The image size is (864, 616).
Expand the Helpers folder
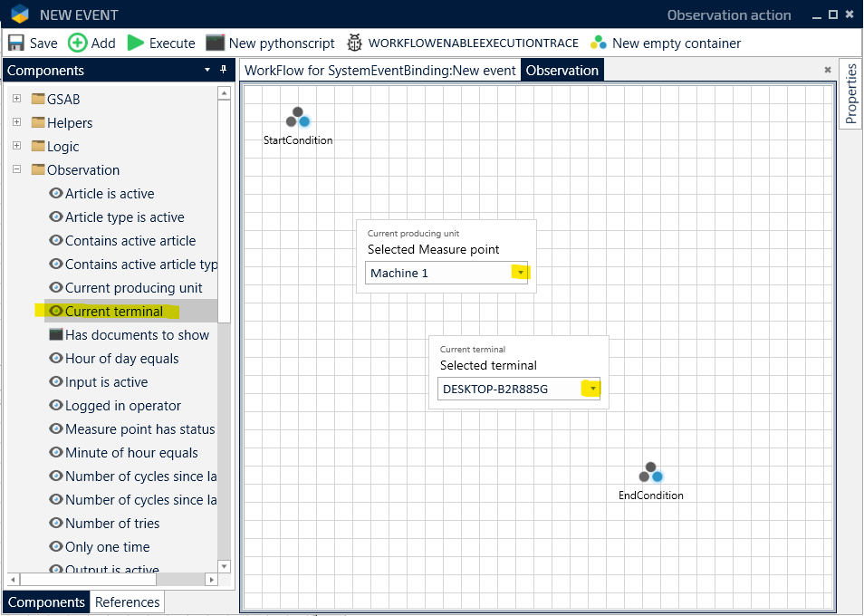pos(16,122)
